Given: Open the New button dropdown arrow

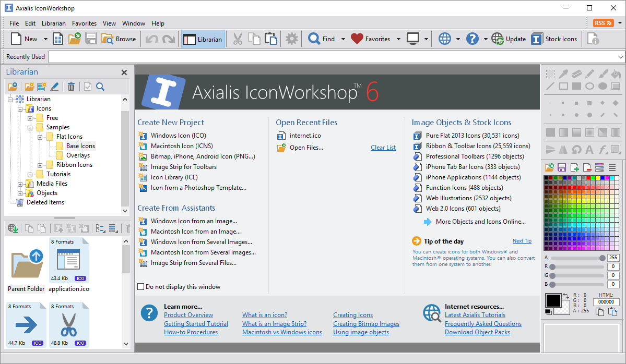Looking at the screenshot, I should [x=45, y=39].
